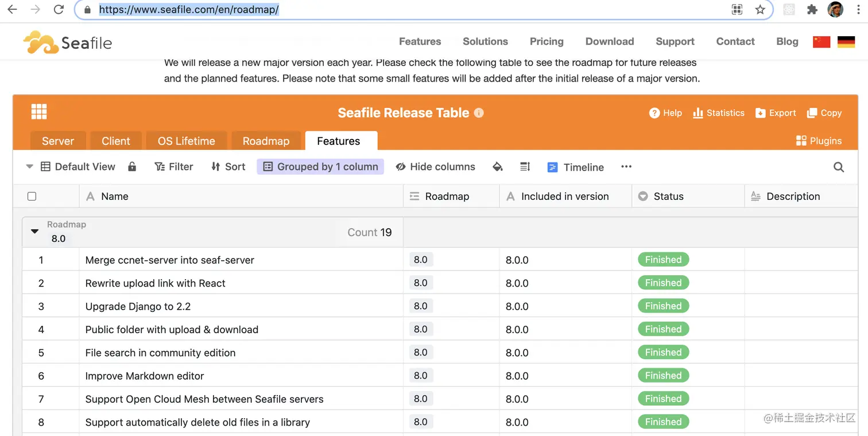The width and height of the screenshot is (868, 436).
Task: Click the browser address bar URL
Action: [x=189, y=10]
